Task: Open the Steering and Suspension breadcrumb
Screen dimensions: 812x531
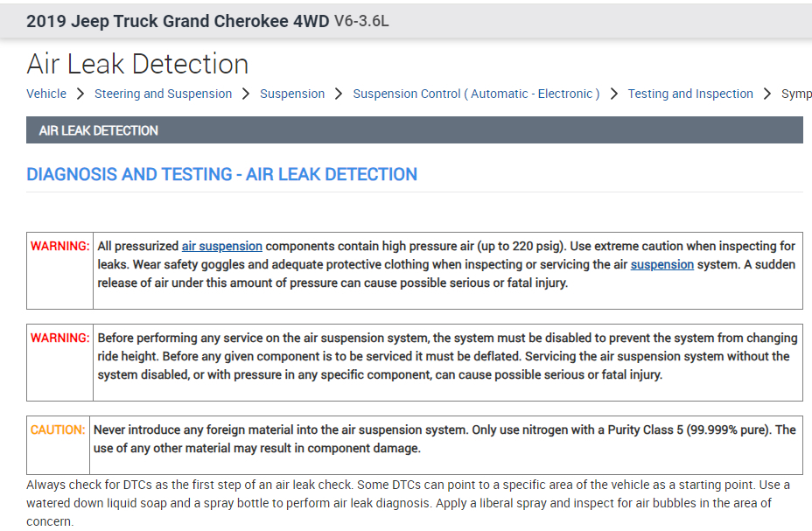Action: [163, 94]
